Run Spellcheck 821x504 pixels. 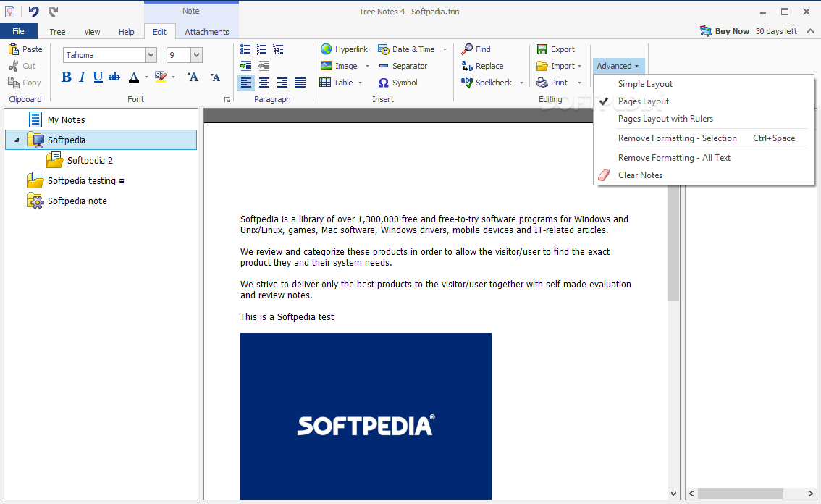click(486, 83)
